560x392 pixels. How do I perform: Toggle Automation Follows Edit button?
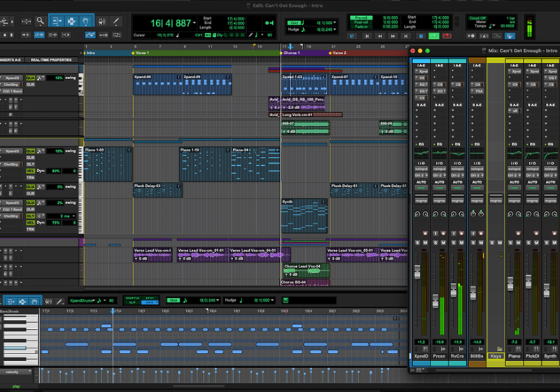90,35
